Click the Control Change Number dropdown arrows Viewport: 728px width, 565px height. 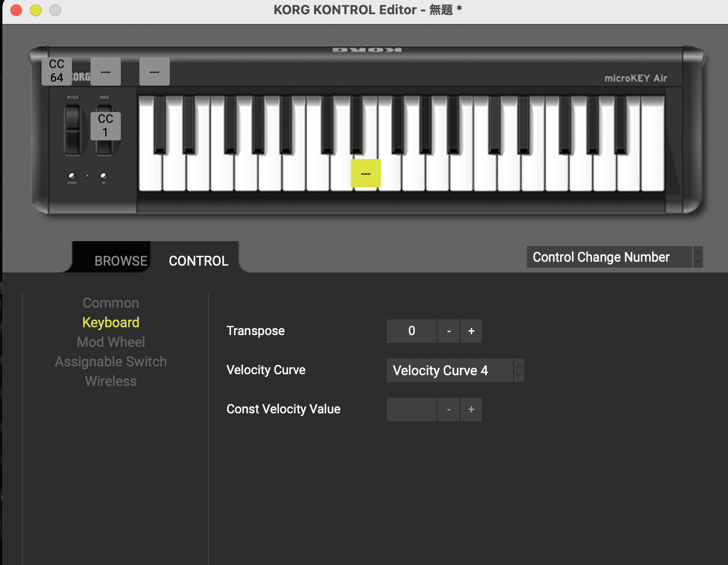[x=698, y=257]
